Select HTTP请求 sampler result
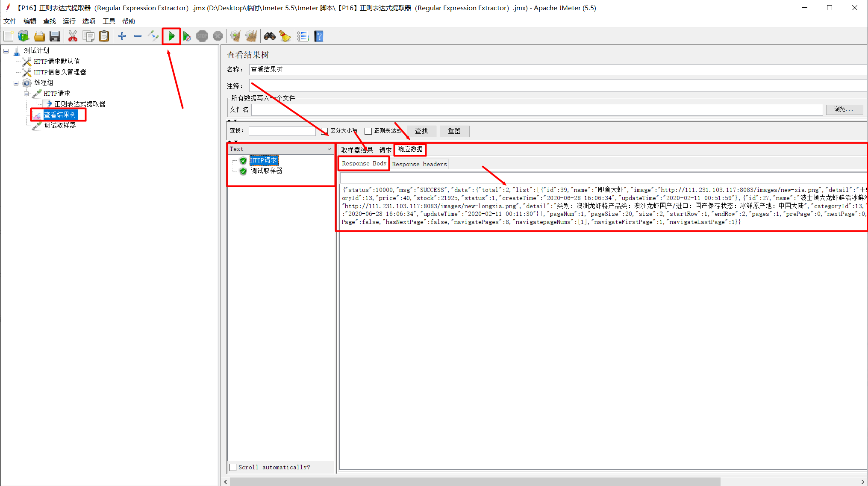This screenshot has width=868, height=486. [264, 161]
